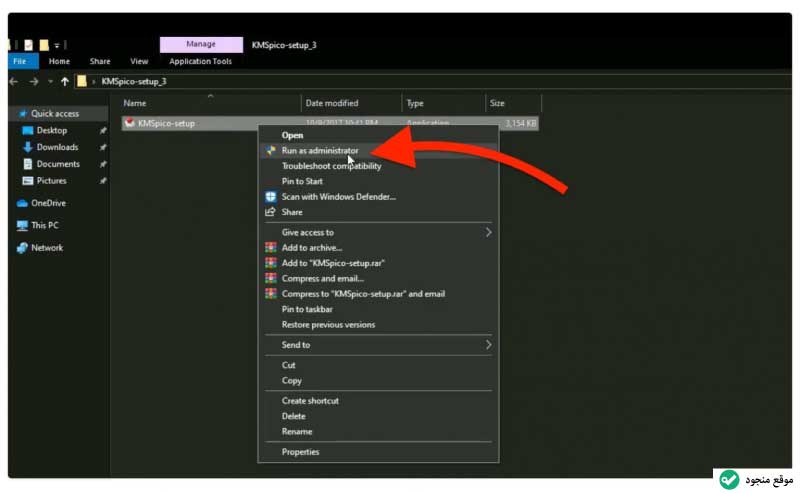
Task: Click the pin icon next to Downloads
Action: (x=103, y=147)
